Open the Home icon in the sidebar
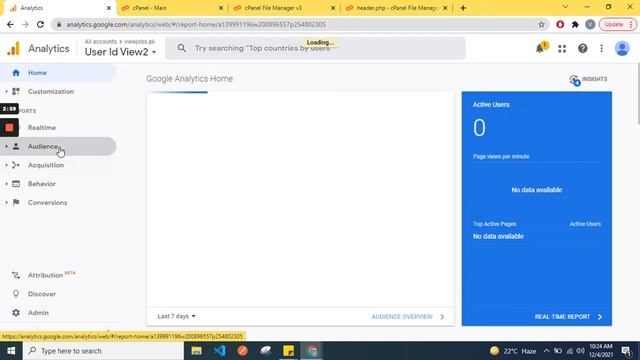The width and height of the screenshot is (640, 360). (16, 73)
